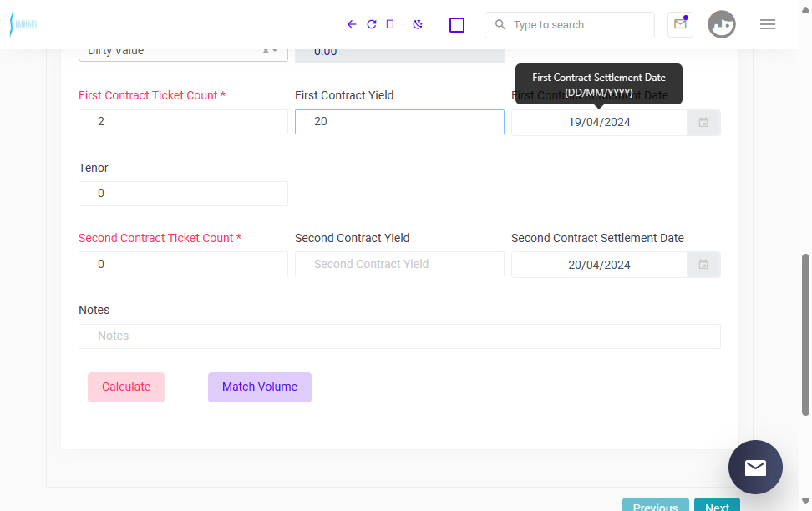Click the vertical scrollbar thumb

point(805,335)
